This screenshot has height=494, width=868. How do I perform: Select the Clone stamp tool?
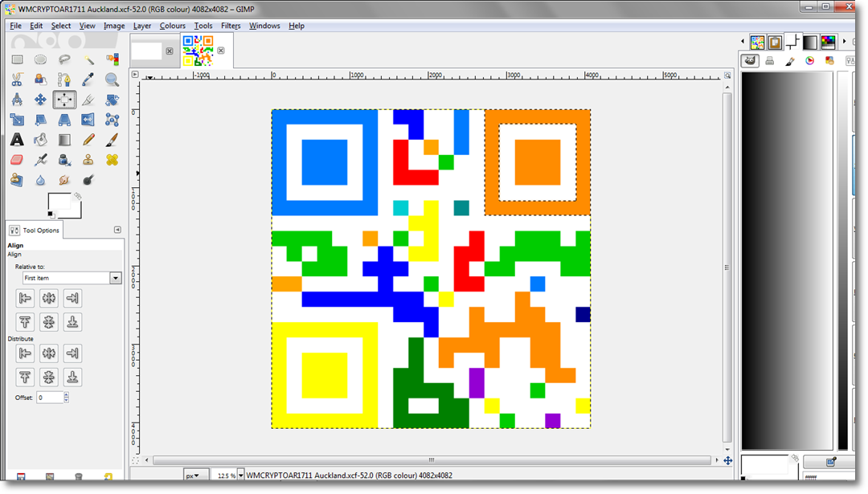click(88, 160)
